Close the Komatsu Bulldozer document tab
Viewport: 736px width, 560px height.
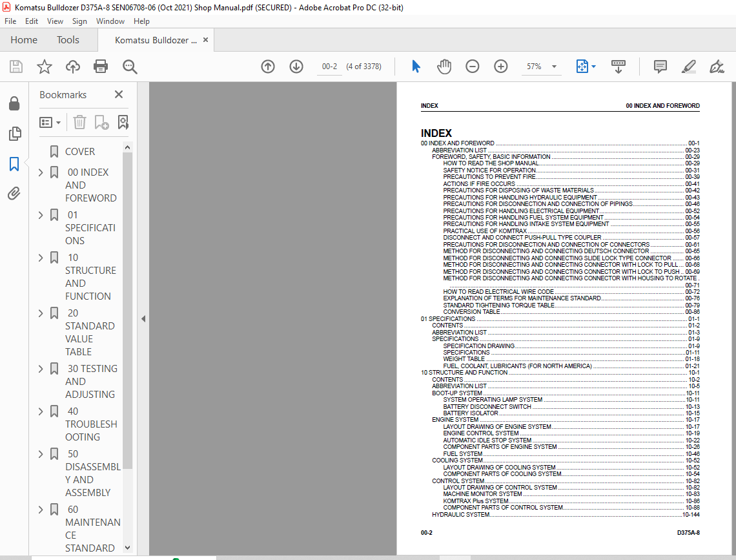tap(205, 40)
